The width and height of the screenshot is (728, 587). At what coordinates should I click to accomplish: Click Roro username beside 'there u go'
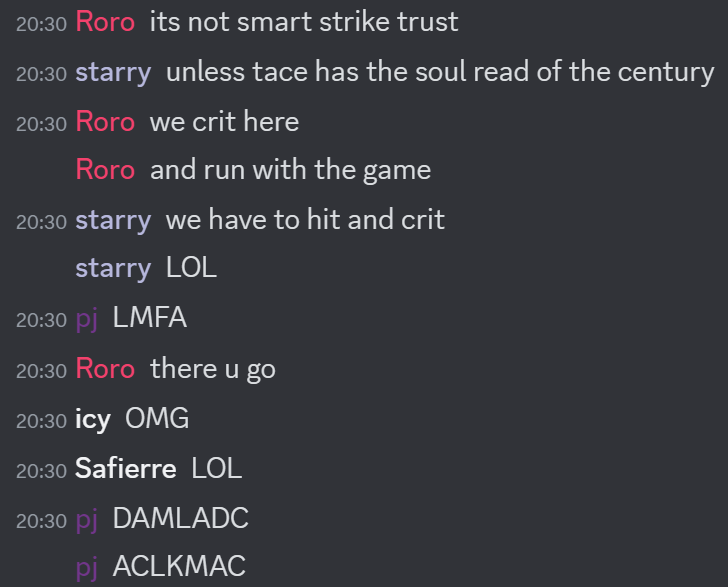[105, 369]
